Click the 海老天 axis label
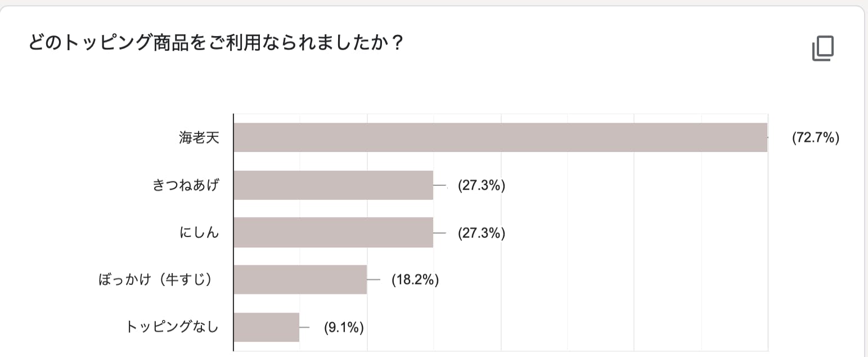 pyautogui.click(x=199, y=138)
